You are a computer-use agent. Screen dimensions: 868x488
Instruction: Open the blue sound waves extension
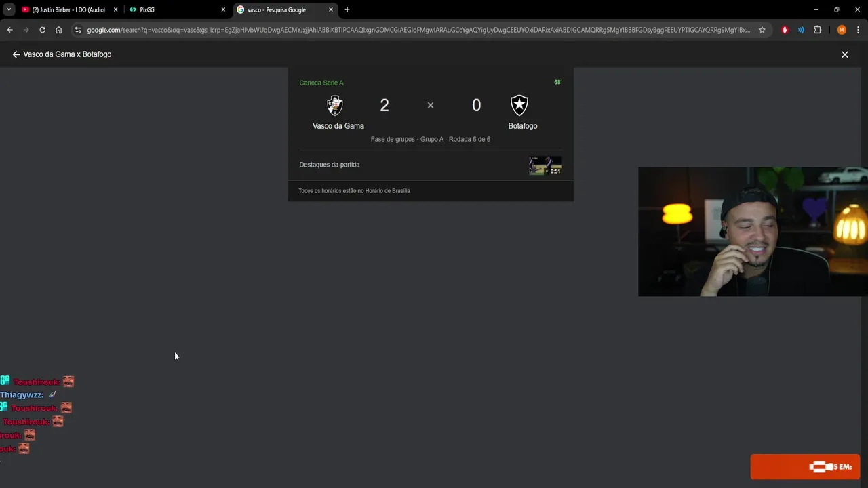[801, 30]
